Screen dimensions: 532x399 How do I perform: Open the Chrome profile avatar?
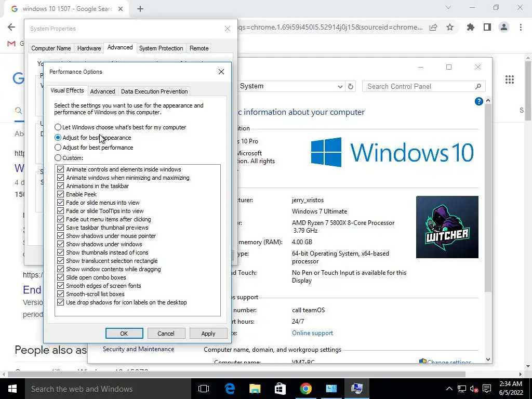[x=504, y=27]
